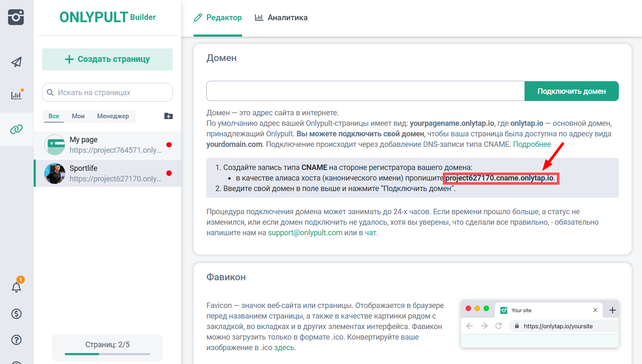The width and height of the screenshot is (642, 364).
Task: Switch to the Редактор tab
Action: (218, 18)
